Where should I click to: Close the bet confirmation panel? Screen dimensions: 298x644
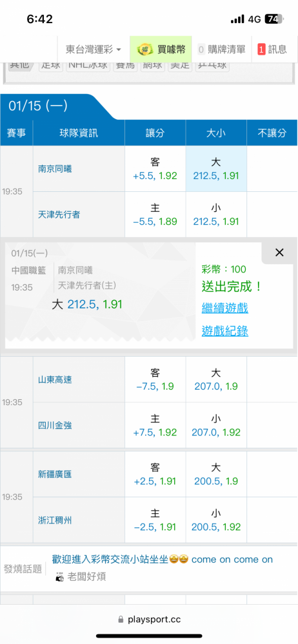(x=279, y=252)
